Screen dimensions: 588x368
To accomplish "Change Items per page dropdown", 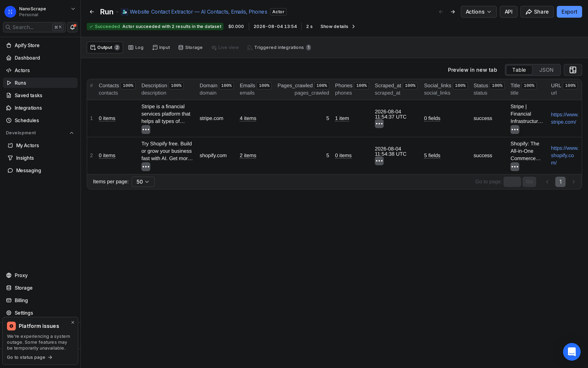I will coord(143,182).
